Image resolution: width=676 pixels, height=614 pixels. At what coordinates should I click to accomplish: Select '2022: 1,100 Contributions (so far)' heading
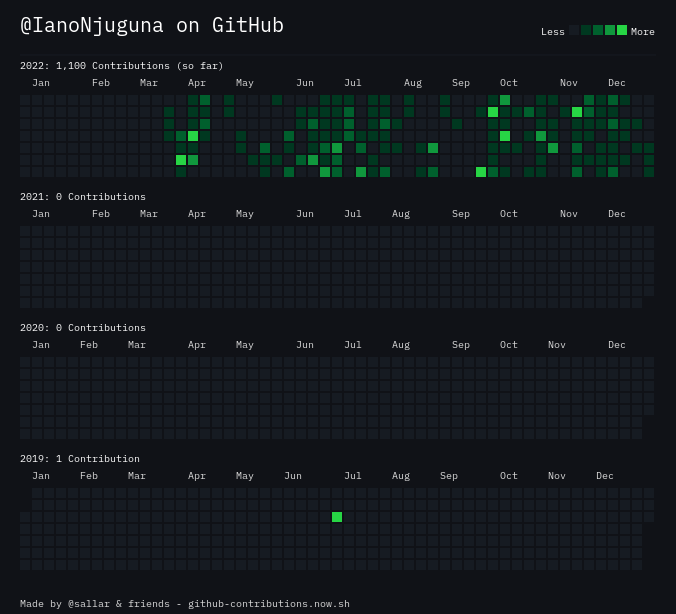click(x=122, y=66)
